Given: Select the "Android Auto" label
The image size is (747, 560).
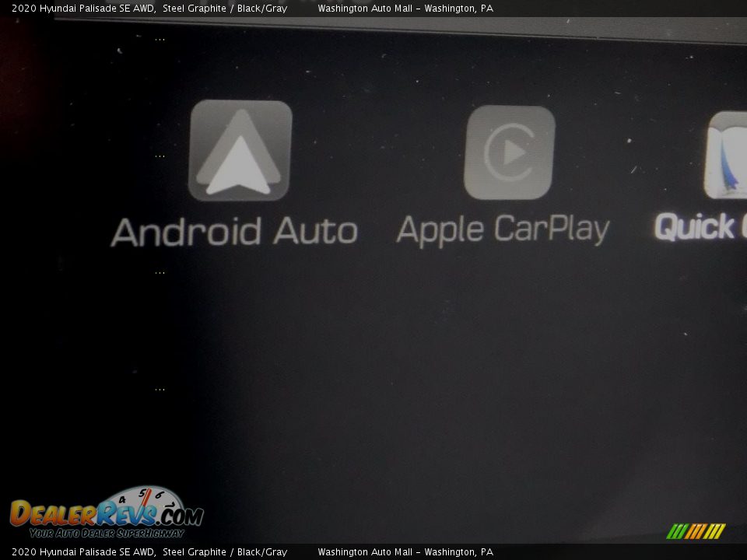Looking at the screenshot, I should (x=234, y=232).
